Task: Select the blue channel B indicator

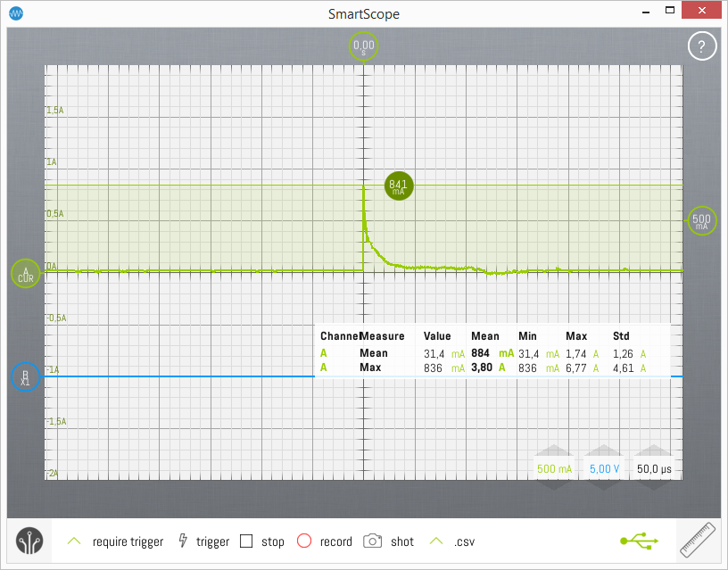Action: [25, 377]
